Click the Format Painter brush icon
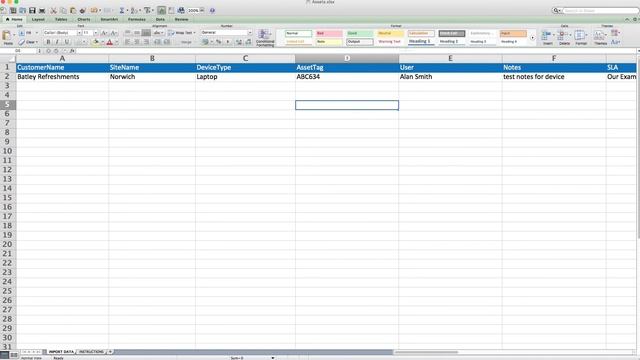 83,10
